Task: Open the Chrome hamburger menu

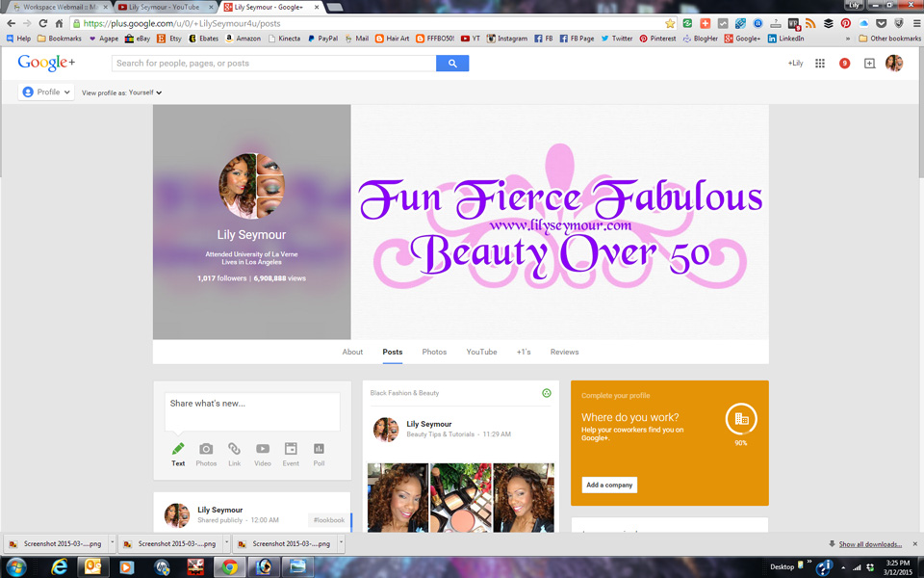Action: (916, 23)
